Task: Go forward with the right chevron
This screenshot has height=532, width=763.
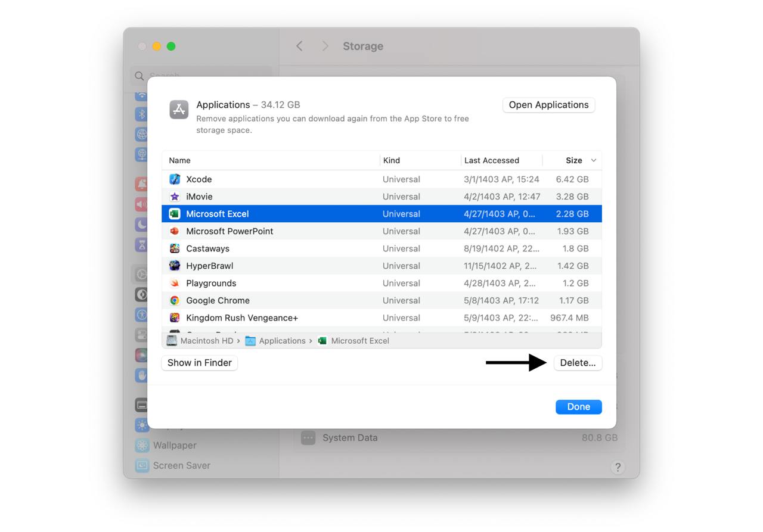Action: [x=325, y=46]
